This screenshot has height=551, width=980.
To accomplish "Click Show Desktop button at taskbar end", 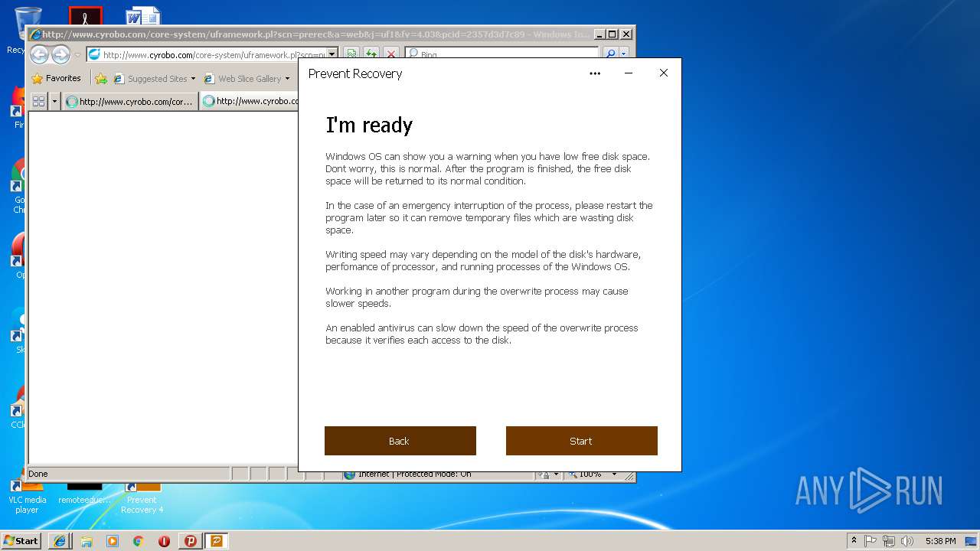I will click(972, 541).
